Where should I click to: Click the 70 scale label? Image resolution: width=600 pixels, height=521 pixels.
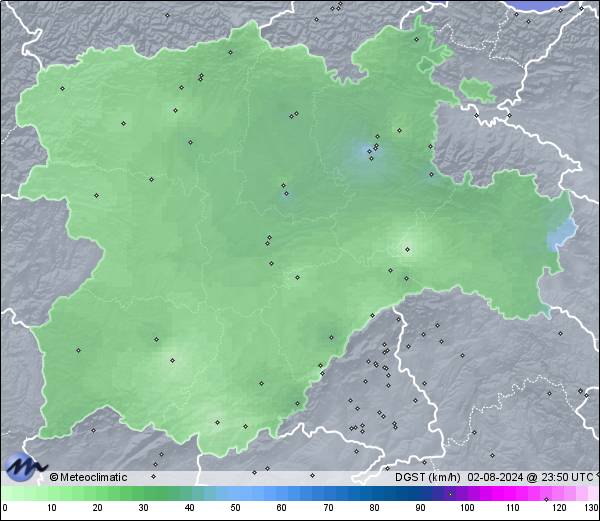tap(328, 508)
